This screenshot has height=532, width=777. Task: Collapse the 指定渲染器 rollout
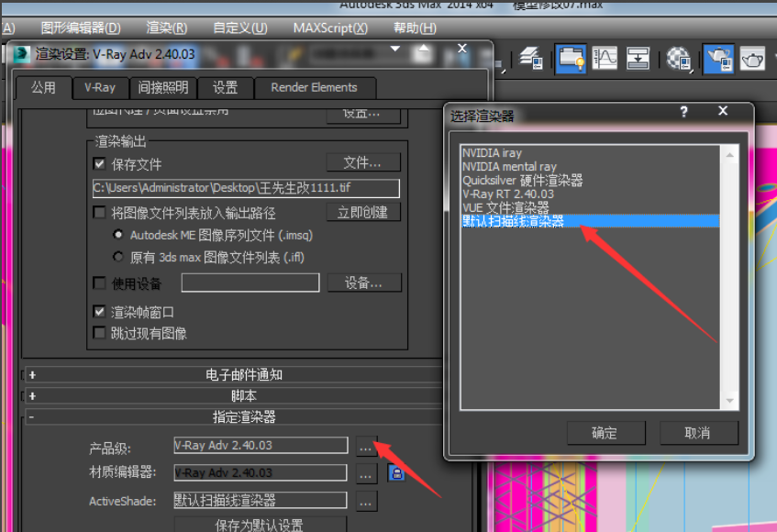[233, 416]
